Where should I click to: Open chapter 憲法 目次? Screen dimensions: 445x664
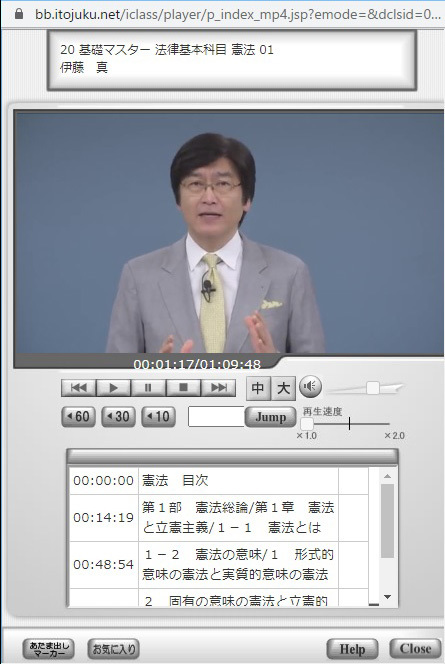(175, 481)
